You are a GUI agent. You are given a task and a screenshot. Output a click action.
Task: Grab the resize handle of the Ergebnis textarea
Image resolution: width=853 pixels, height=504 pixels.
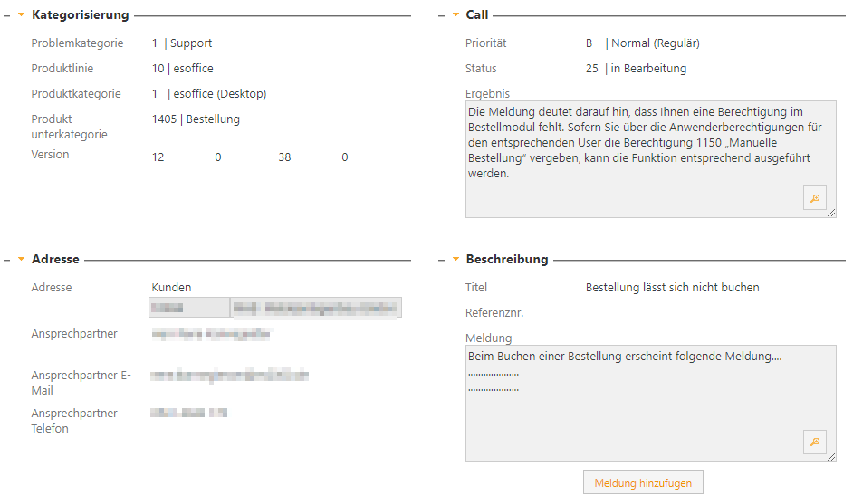point(831,213)
